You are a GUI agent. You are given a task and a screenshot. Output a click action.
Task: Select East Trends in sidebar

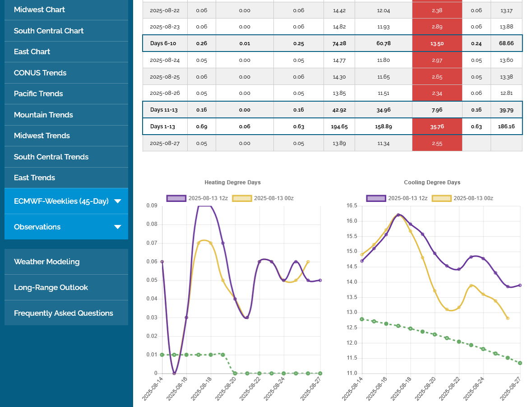pyautogui.click(x=34, y=178)
